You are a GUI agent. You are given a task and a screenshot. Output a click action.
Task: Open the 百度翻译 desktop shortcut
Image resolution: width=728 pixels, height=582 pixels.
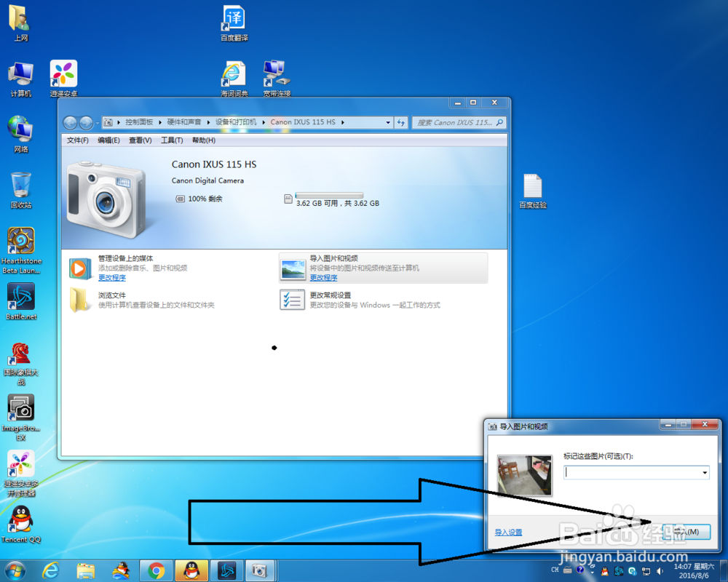pos(234,23)
